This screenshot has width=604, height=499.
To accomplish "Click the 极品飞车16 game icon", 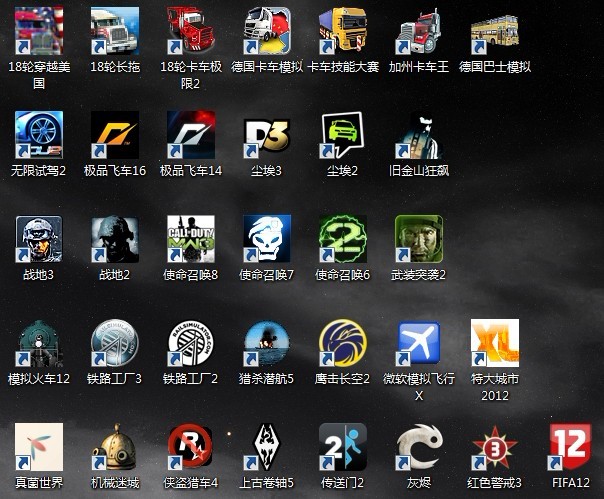I will point(115,134).
